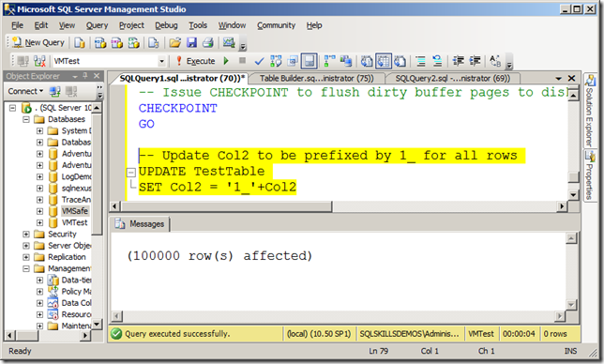Screen dimensions: 604x364
Task: Toggle the Results to Grid button
Action: coord(384,61)
